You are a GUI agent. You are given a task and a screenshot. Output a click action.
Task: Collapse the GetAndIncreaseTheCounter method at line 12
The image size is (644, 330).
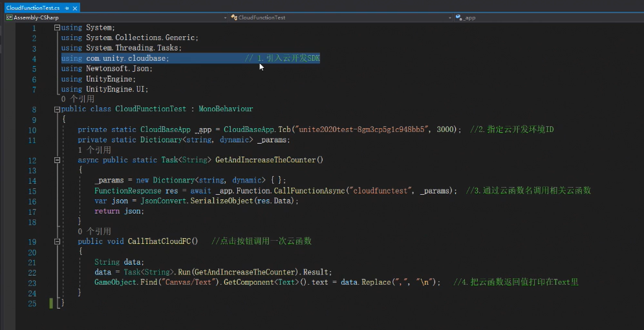point(57,160)
